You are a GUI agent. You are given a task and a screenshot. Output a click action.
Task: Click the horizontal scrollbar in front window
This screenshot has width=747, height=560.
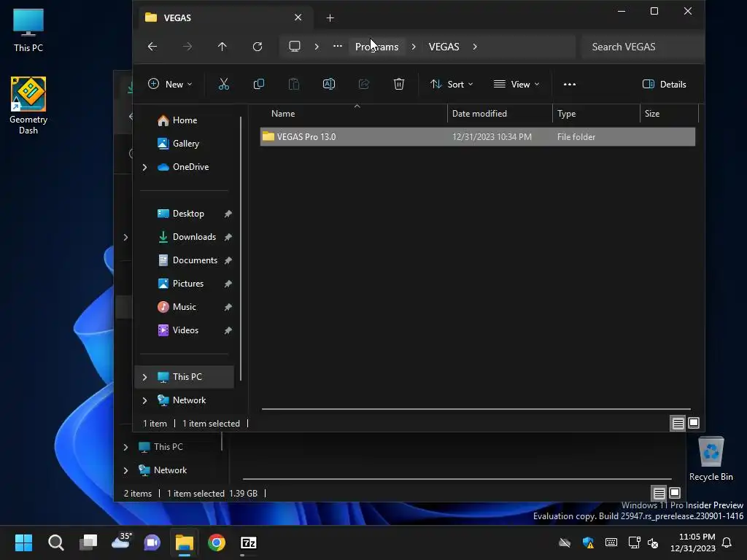[476, 408]
